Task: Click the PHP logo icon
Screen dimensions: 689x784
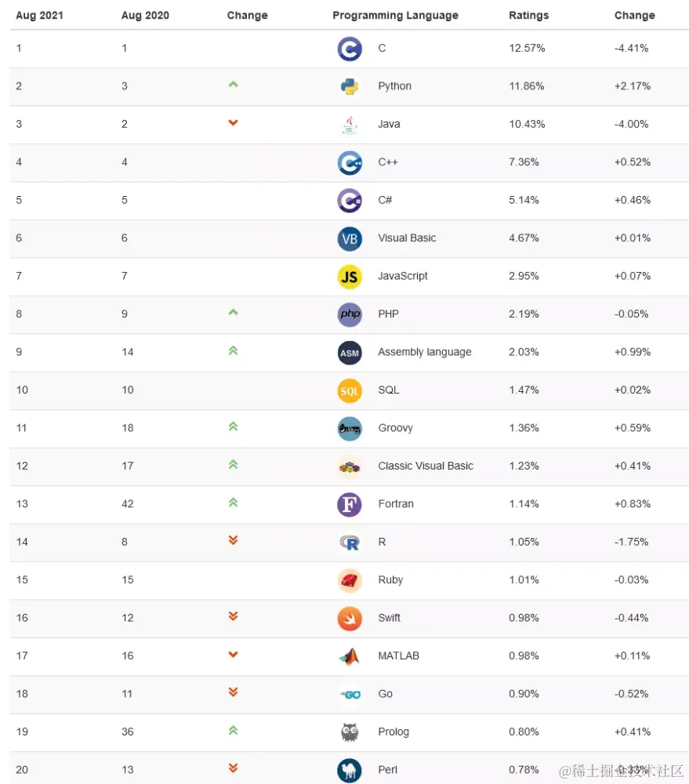Action: tap(350, 314)
